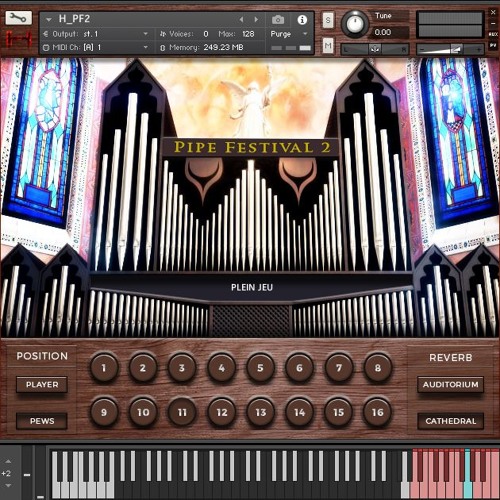
Task: Click the red logo below the wrench
Action: tap(19, 39)
